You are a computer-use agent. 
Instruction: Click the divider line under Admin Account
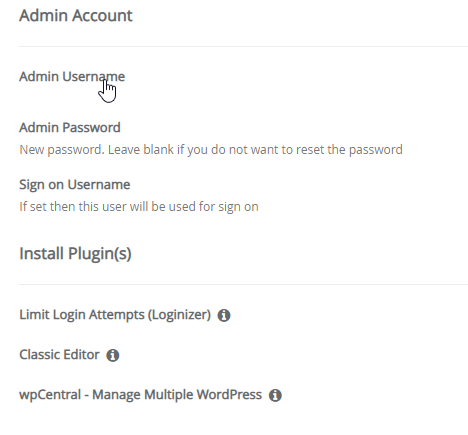[x=243, y=46]
